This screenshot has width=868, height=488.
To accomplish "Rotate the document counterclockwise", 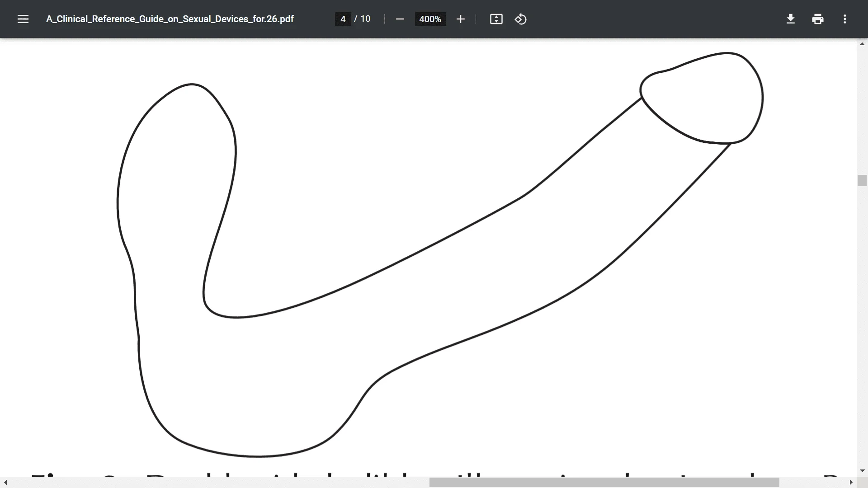I will pyautogui.click(x=520, y=19).
